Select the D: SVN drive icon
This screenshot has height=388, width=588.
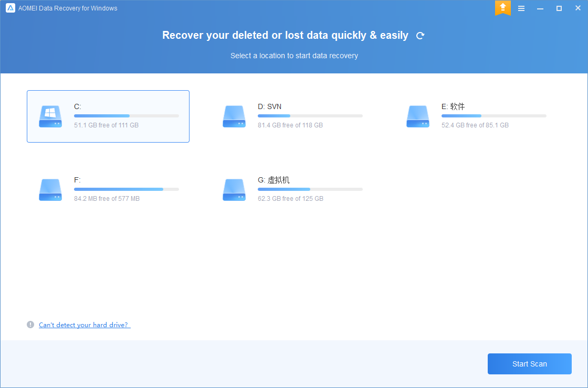(x=234, y=116)
